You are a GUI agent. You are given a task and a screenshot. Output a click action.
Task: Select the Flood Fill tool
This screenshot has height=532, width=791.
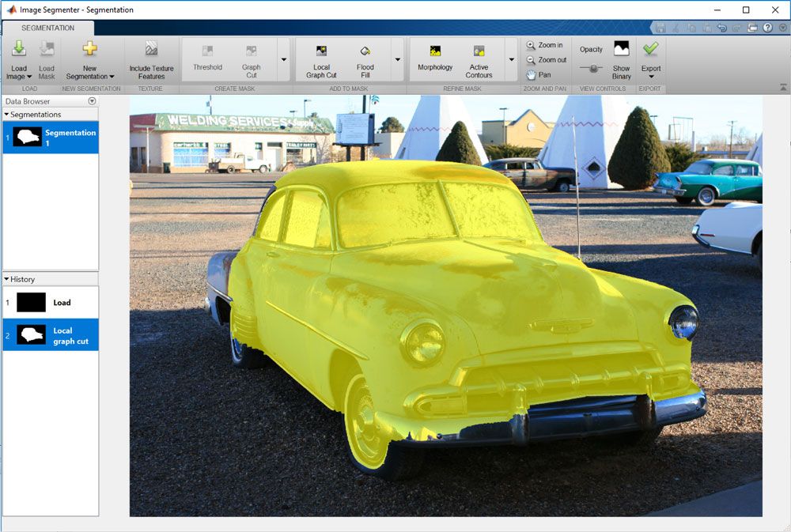tap(365, 61)
